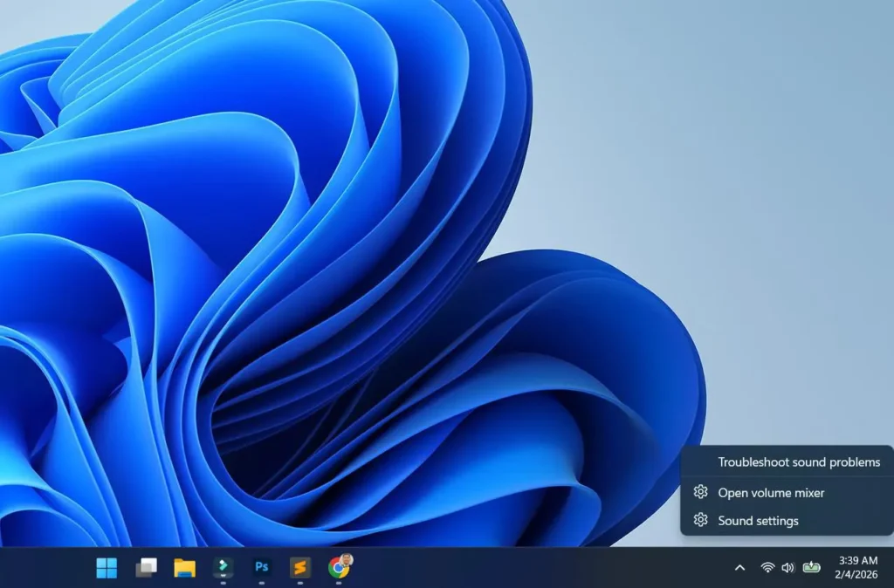Click the Wi-Fi icon in system tray
Image resolution: width=894 pixels, height=588 pixels.
[767, 567]
